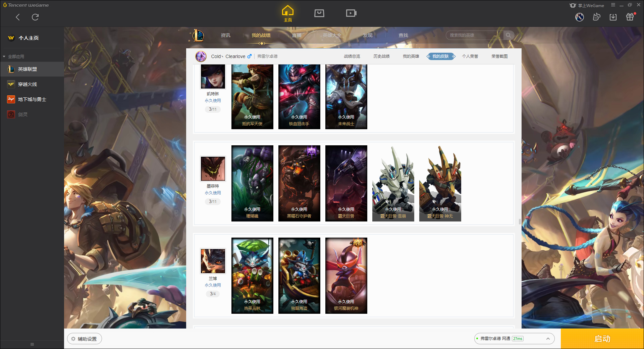
Task: Select 剑灵 in the sidebar
Action: point(32,114)
